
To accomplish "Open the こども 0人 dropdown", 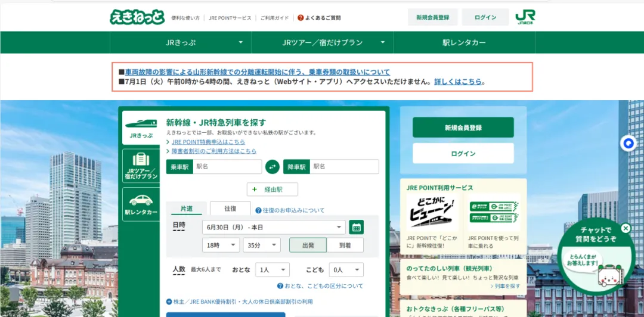I will point(346,270).
